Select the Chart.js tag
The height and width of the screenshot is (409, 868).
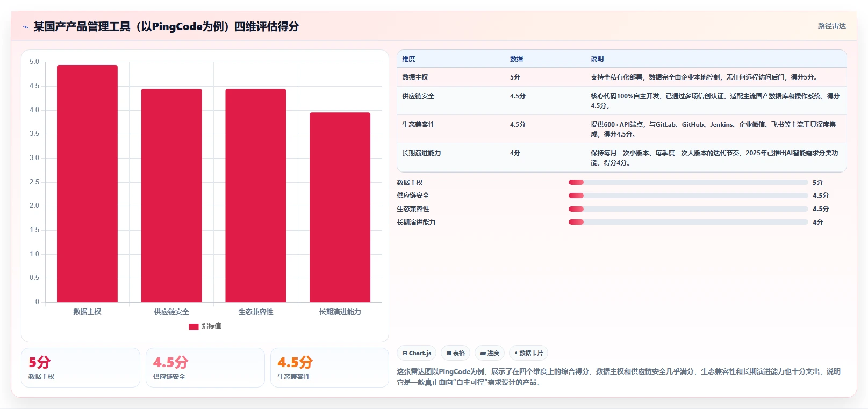point(417,353)
